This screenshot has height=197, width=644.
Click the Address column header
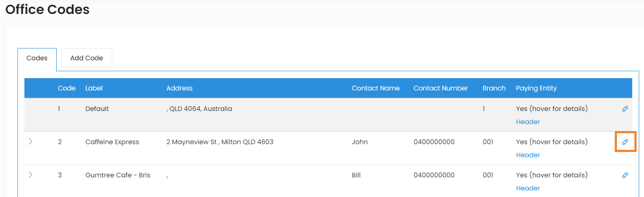click(179, 88)
